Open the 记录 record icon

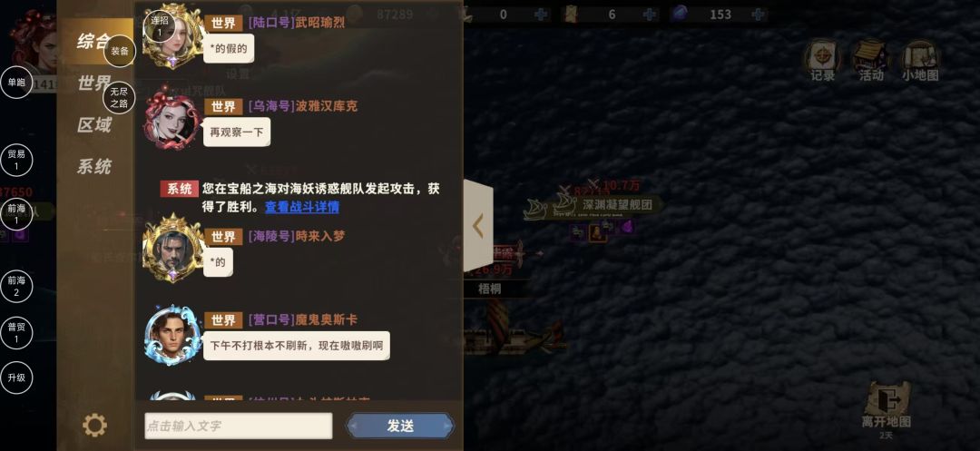[x=822, y=61]
